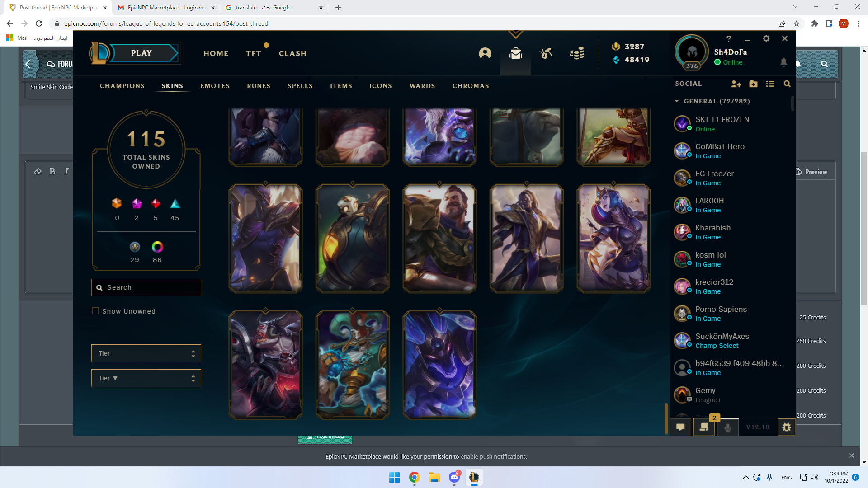This screenshot has height=488, width=868.
Task: Click the chromas color wheel icon above 86
Action: click(x=157, y=247)
